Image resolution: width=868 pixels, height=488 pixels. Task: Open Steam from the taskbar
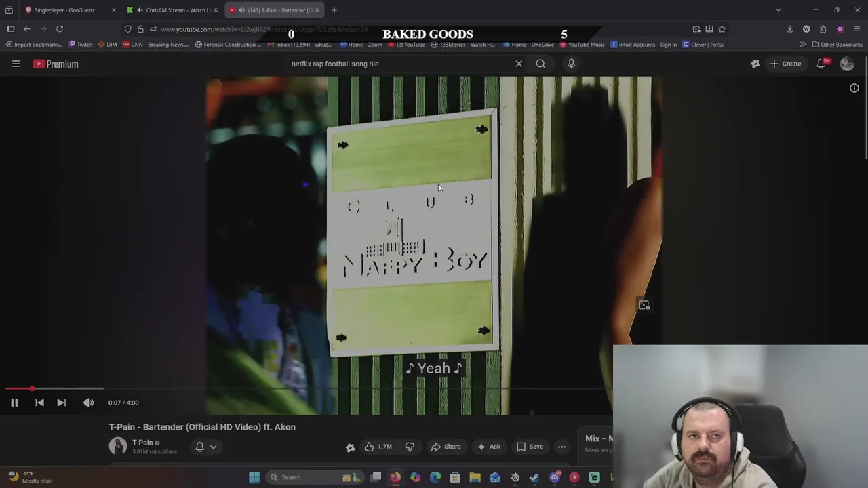click(534, 477)
